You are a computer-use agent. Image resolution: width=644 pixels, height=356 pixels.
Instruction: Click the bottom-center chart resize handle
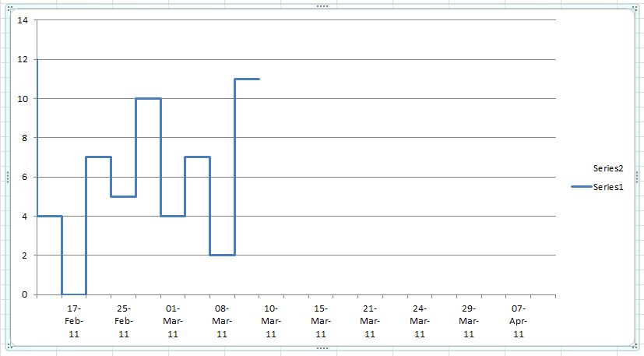(x=322, y=347)
